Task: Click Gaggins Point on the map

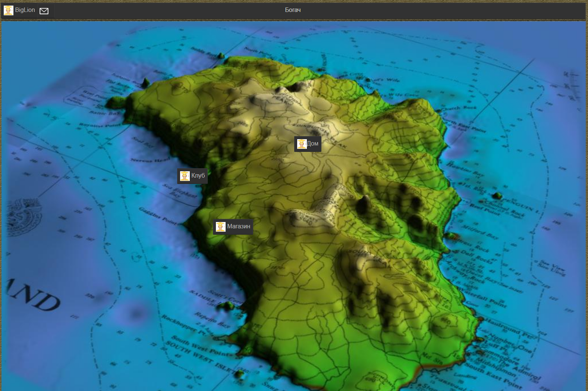Action: point(157,216)
